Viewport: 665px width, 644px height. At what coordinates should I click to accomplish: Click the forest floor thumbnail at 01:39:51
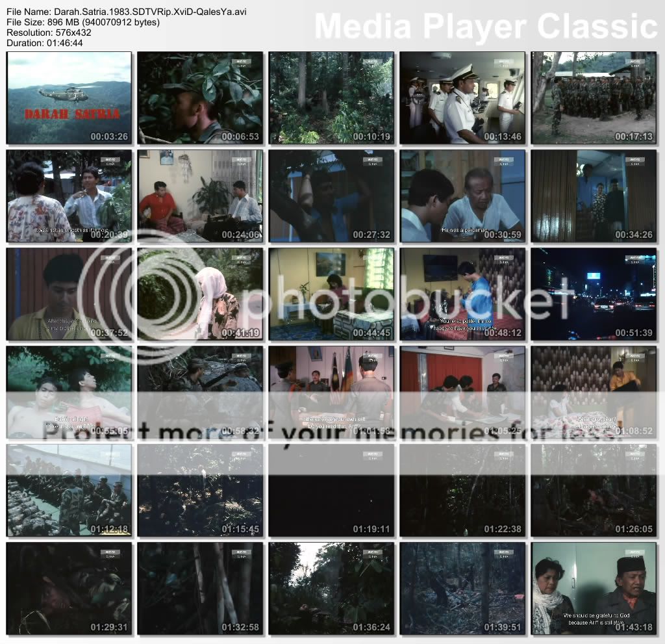click(x=462, y=589)
